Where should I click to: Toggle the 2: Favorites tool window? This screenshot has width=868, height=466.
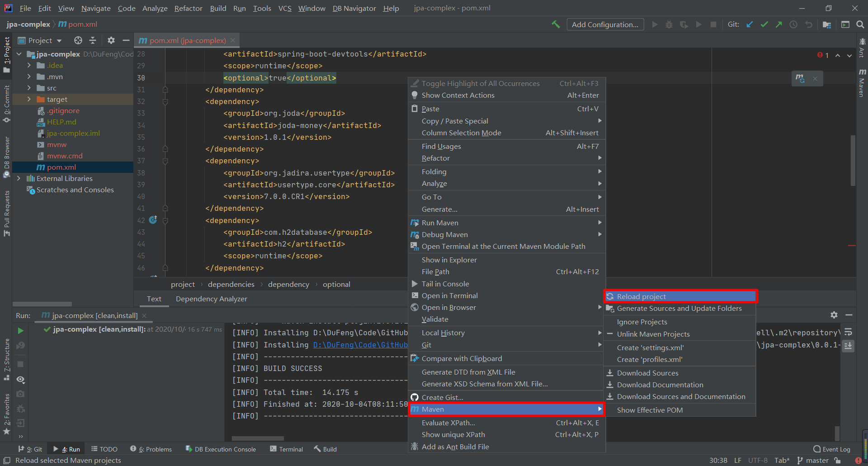(6, 414)
